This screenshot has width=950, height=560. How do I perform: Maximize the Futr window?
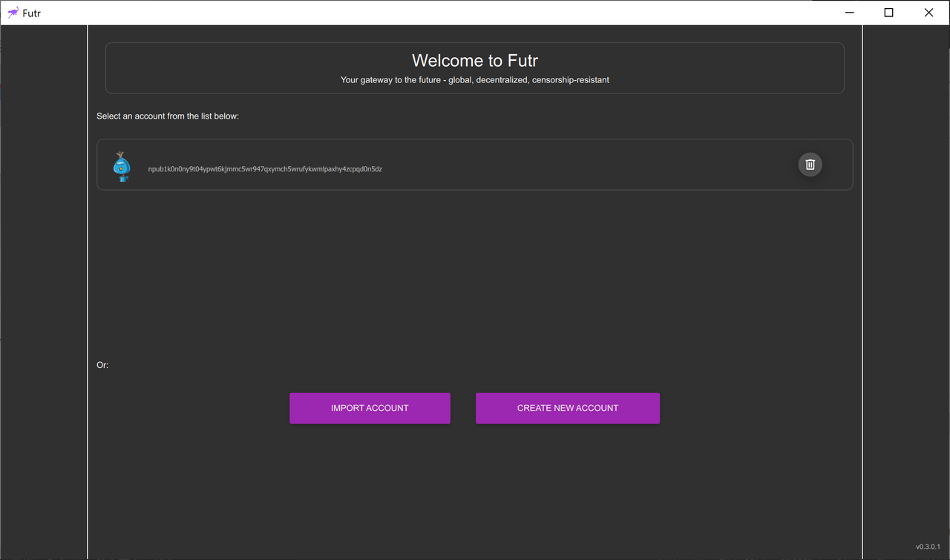[x=889, y=13]
